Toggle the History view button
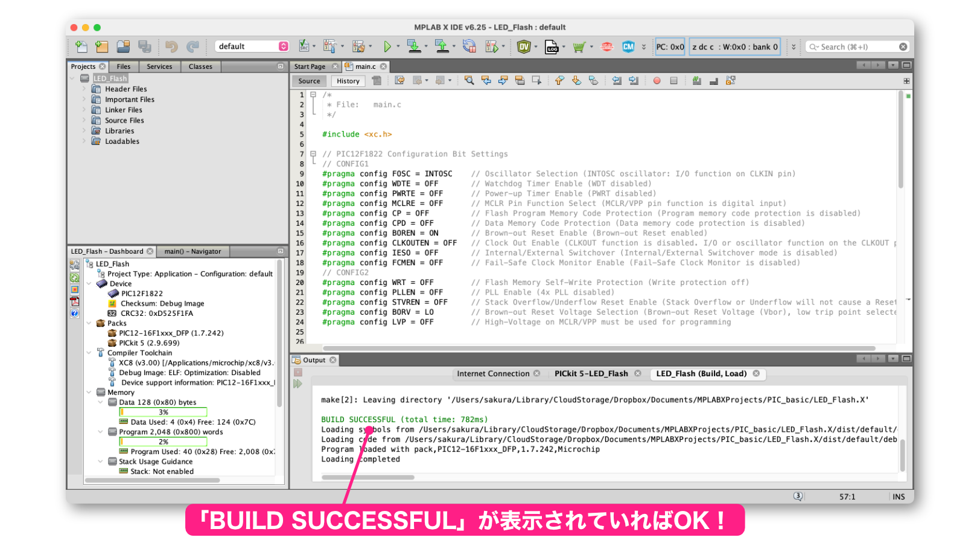Viewport: 980px width, 552px height. coord(348,81)
